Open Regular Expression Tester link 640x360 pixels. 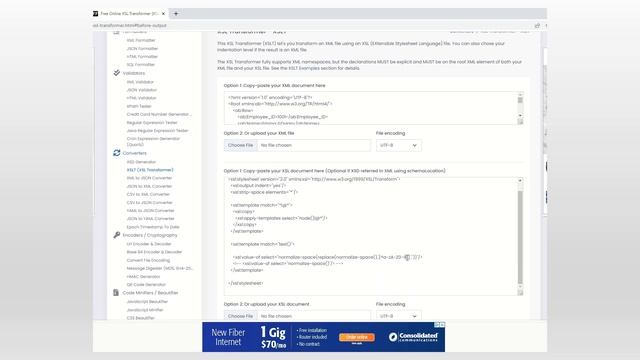(152, 122)
